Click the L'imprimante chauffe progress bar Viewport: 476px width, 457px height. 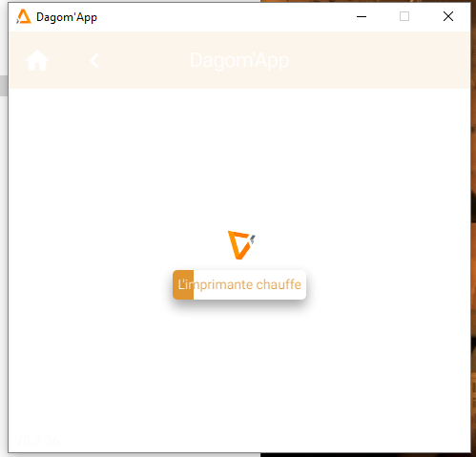[x=239, y=284]
